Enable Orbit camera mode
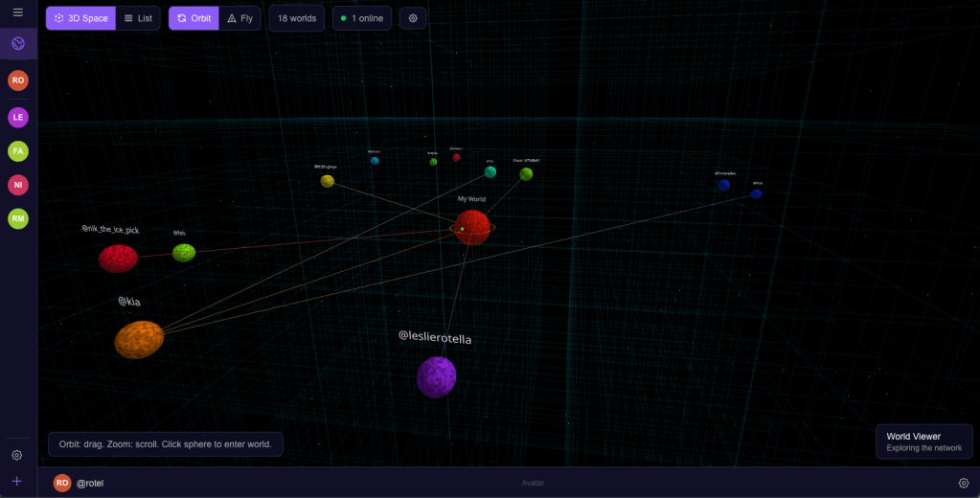The width and height of the screenshot is (980, 498). click(x=194, y=18)
